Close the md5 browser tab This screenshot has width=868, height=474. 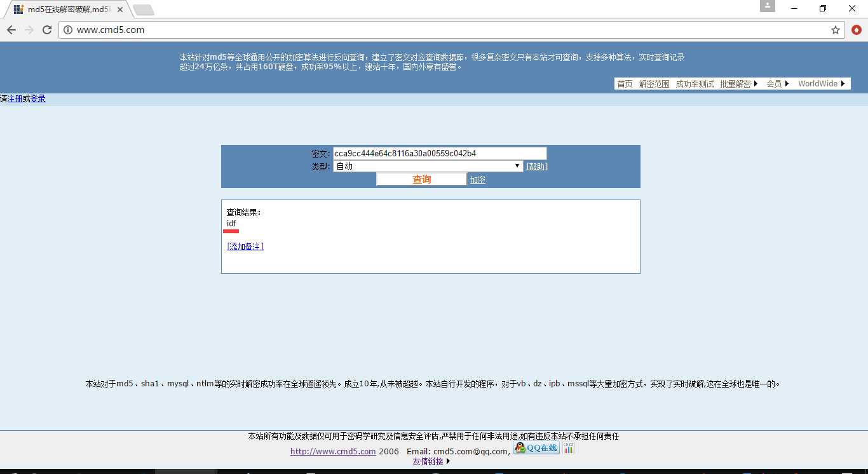pos(120,10)
